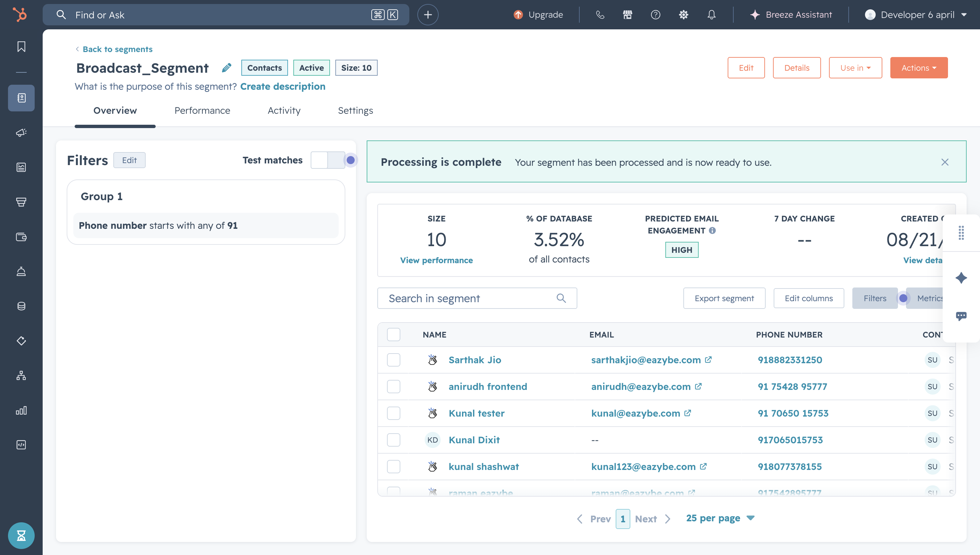The height and width of the screenshot is (555, 980).
Task: Click the Export segment button
Action: coord(724,298)
